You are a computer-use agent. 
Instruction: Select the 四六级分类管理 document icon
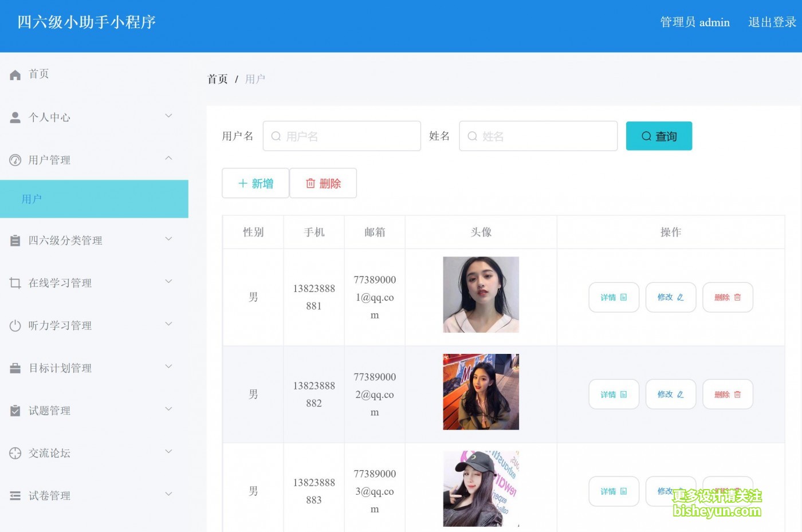(15, 240)
